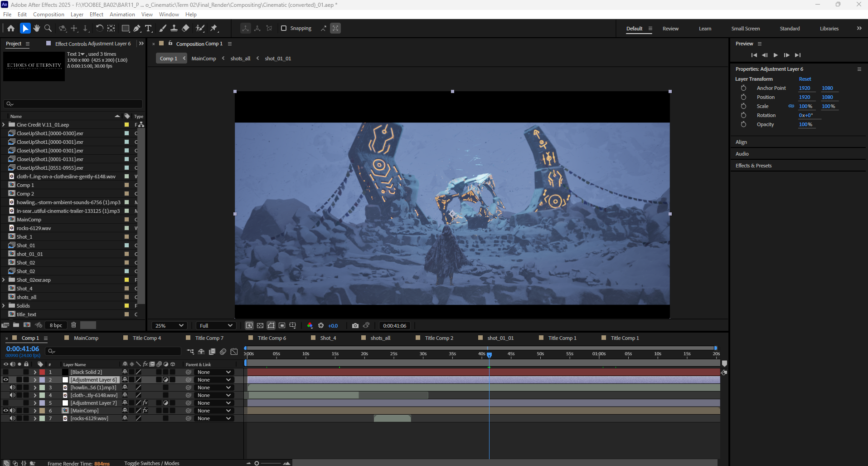Select the Rotation tool

click(x=99, y=28)
